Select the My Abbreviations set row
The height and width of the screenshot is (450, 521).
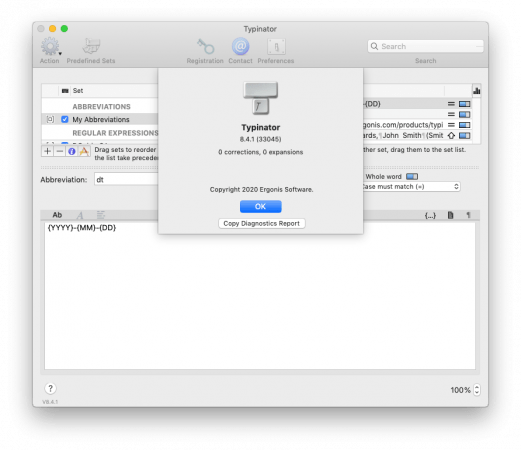(x=100, y=119)
